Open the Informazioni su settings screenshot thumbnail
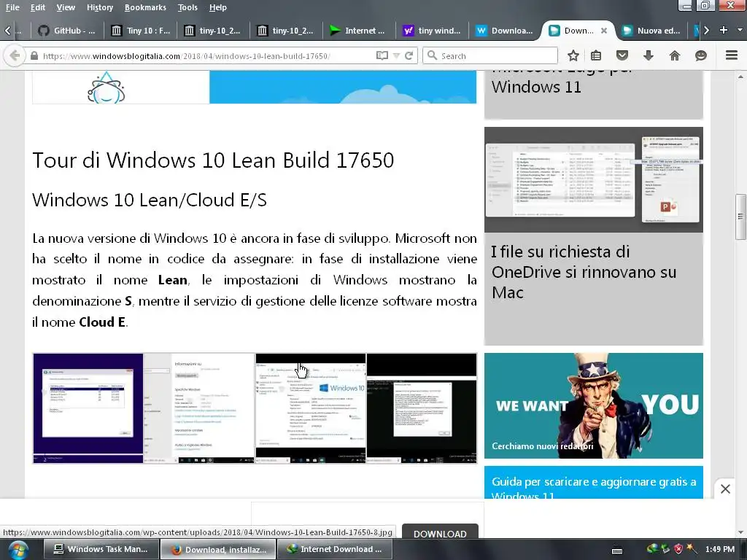 pyautogui.click(x=199, y=408)
